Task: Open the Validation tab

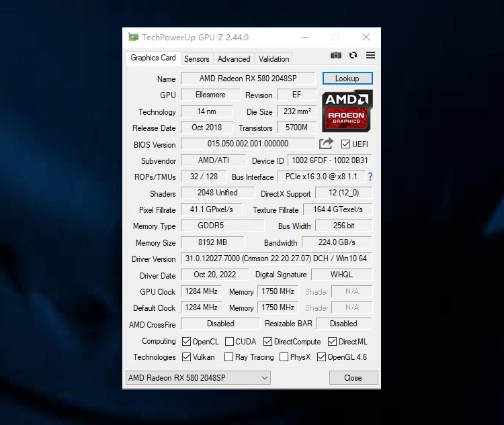Action: [274, 59]
